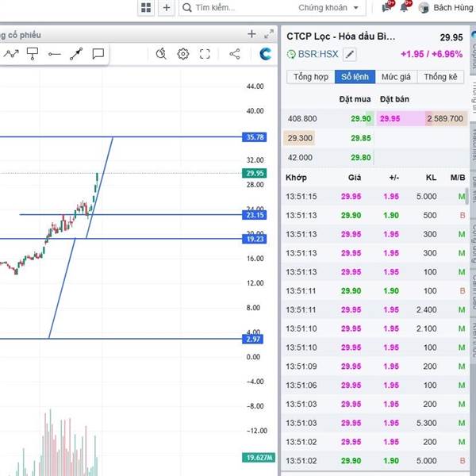Switch to the Tổng hợp tab
This screenshot has height=476, width=476.
click(311, 77)
